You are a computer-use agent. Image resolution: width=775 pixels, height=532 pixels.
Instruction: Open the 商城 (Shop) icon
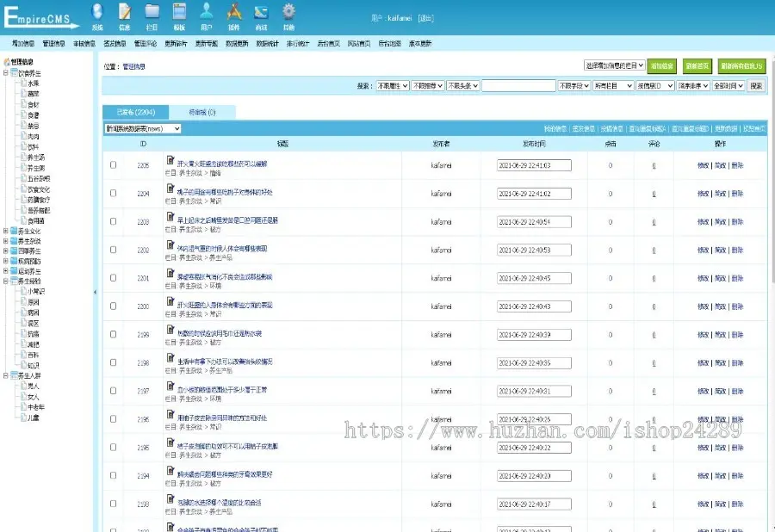(261, 11)
